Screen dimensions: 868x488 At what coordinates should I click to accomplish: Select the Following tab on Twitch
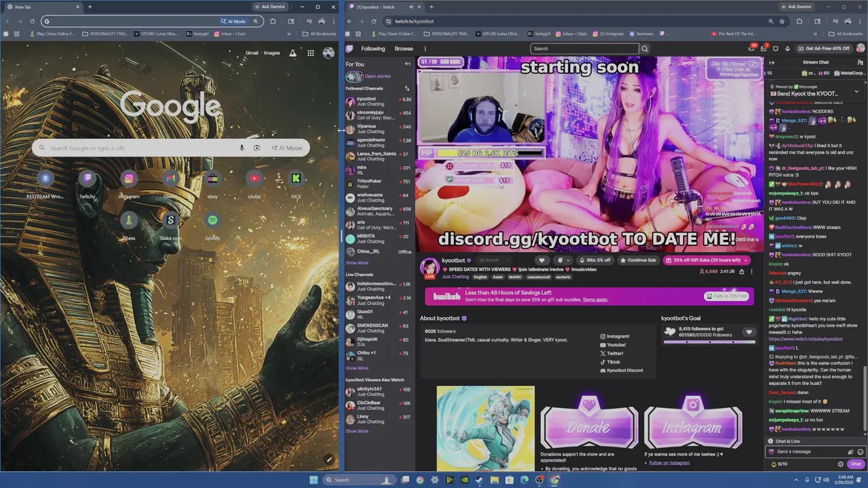pos(373,49)
